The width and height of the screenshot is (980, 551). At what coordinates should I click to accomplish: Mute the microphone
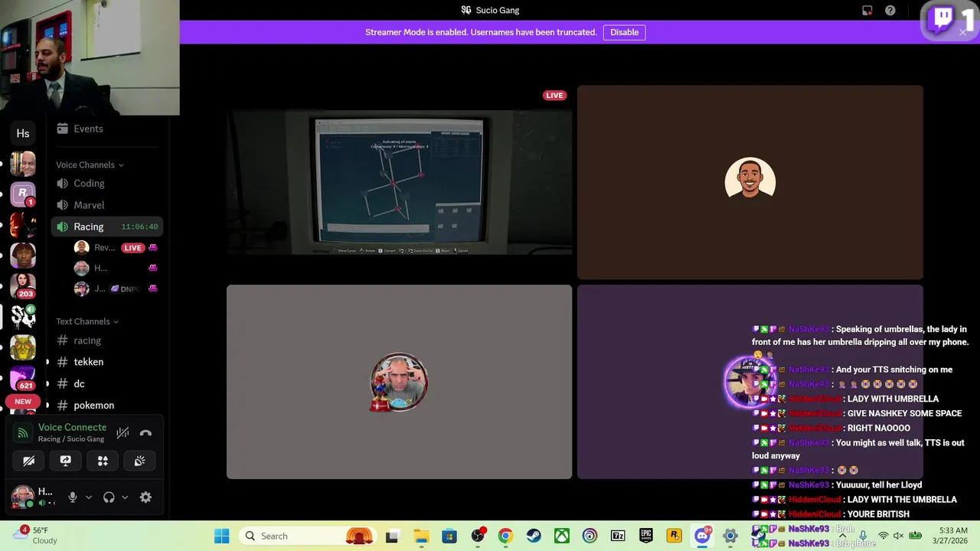73,497
